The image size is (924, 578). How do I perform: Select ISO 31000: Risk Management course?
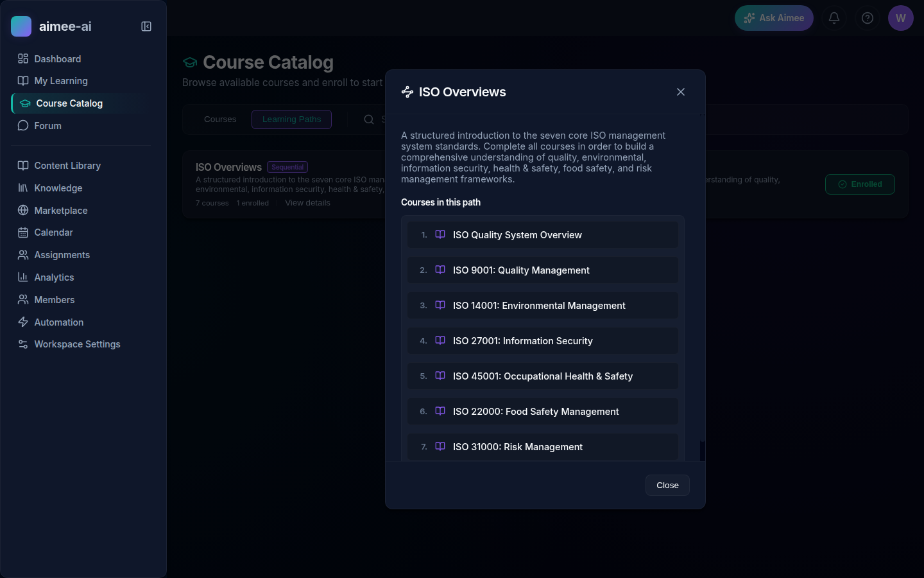[543, 447]
